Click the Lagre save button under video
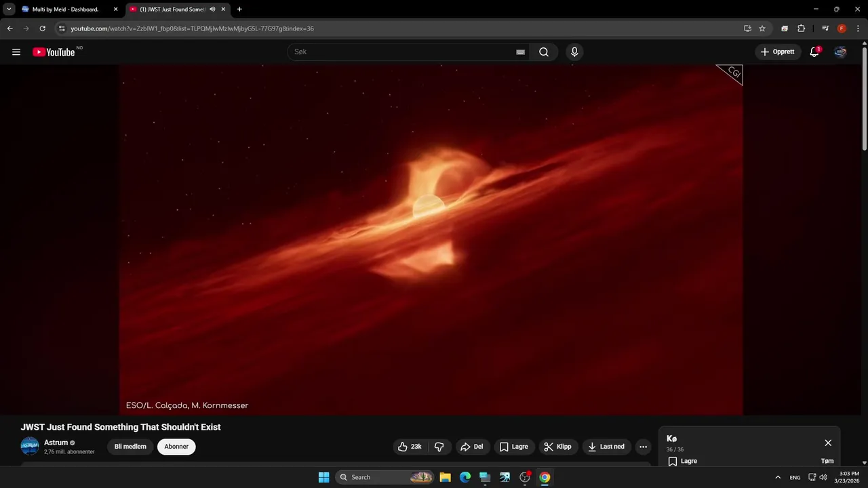 click(514, 447)
